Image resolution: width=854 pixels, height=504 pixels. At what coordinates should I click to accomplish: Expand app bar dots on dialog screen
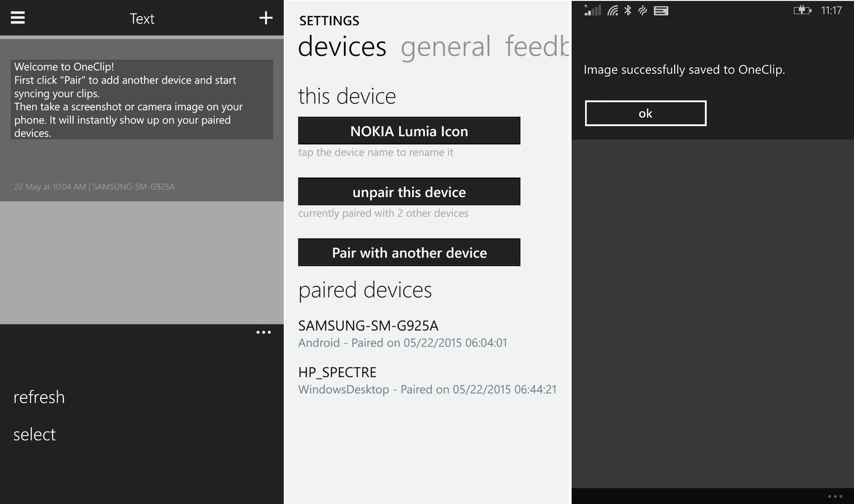coord(835,497)
